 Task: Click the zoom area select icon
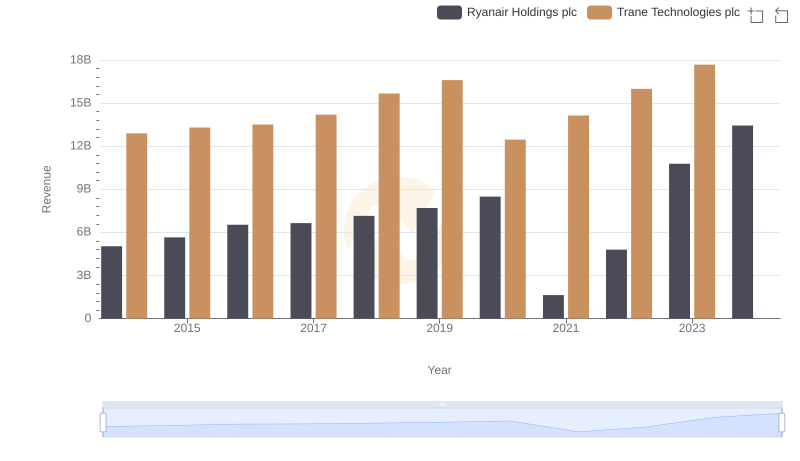click(x=756, y=15)
